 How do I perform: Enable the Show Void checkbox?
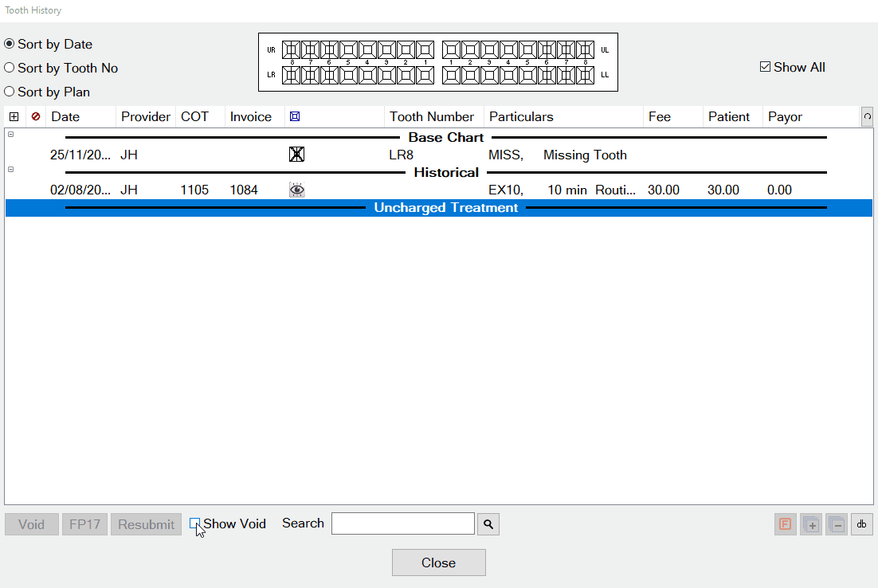[x=195, y=523]
